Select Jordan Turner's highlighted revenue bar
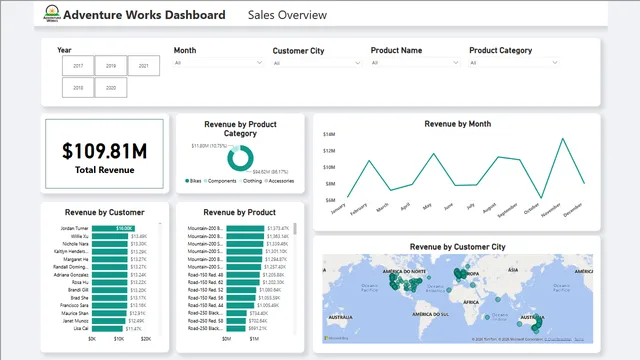The image size is (640, 360). click(113, 228)
